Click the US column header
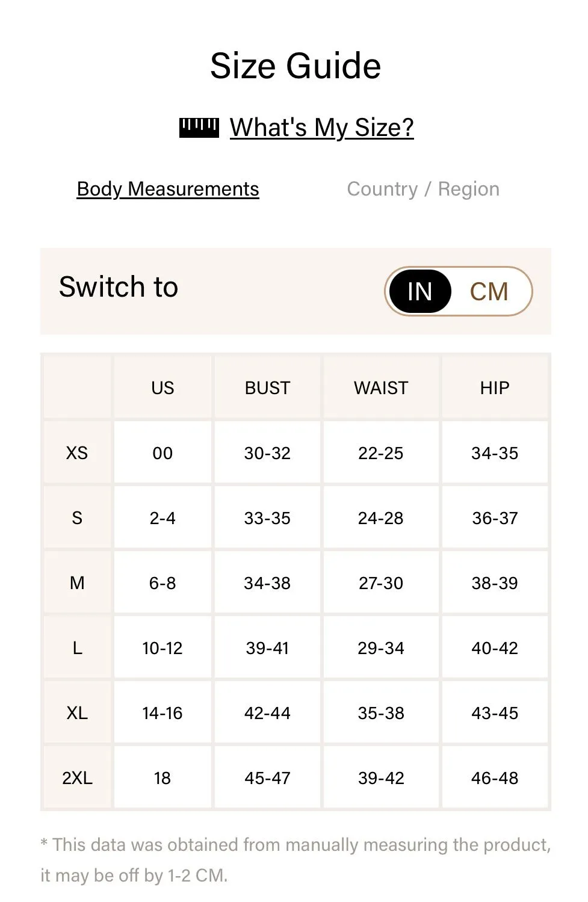Screen dimensions: 588x902 click(x=162, y=388)
